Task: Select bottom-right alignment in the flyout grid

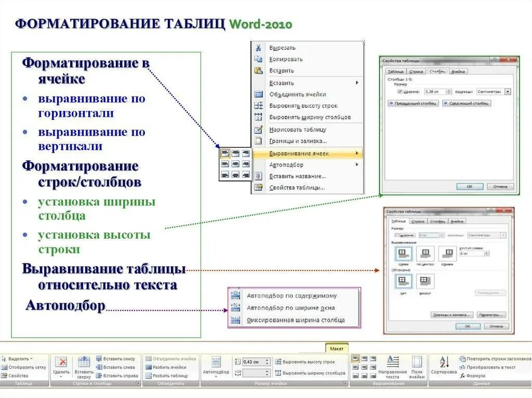Action: 246,175
